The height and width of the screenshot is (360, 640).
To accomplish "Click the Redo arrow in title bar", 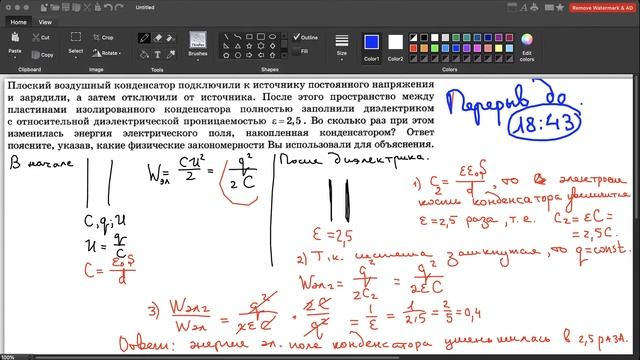I will coord(119,7).
